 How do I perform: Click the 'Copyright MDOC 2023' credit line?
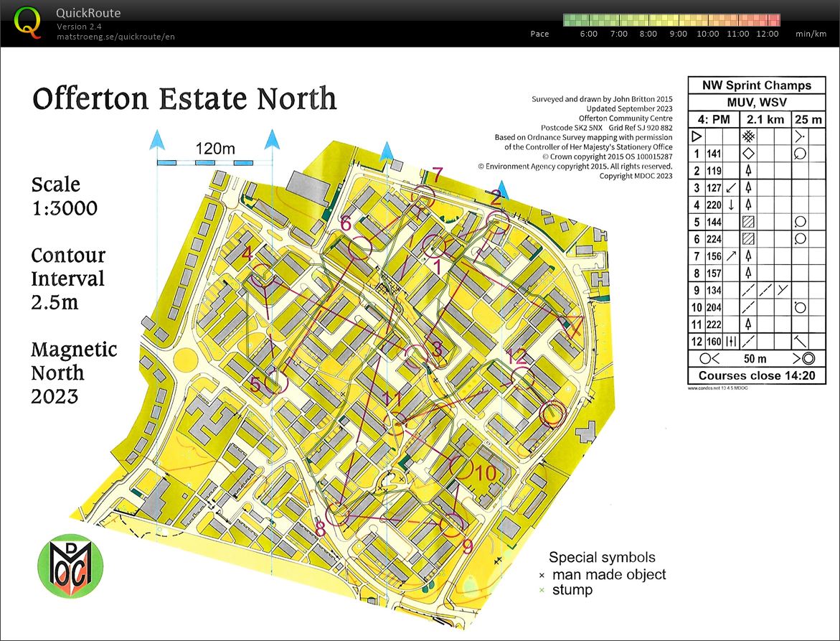click(636, 176)
